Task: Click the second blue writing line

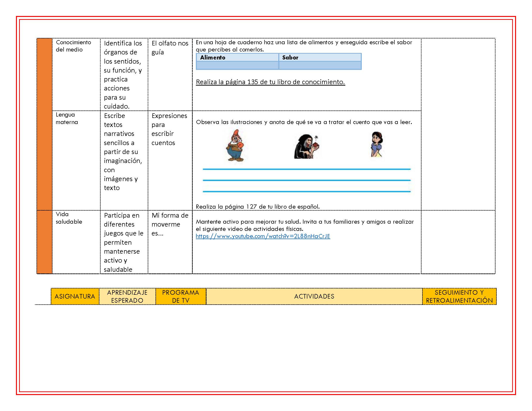Action: [306, 180]
